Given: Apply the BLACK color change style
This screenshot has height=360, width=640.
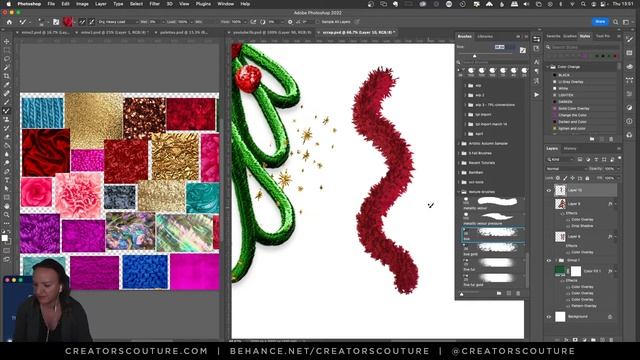Looking at the screenshot, I should 564,75.
